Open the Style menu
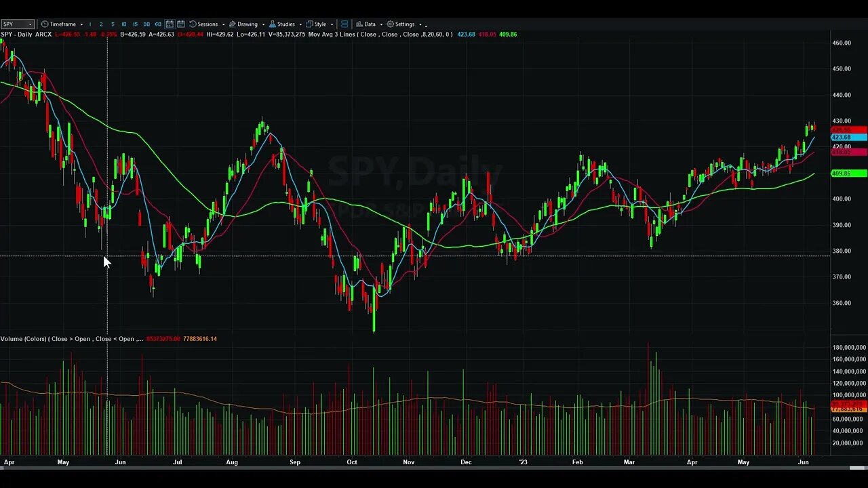This screenshot has width=868, height=488. point(316,24)
